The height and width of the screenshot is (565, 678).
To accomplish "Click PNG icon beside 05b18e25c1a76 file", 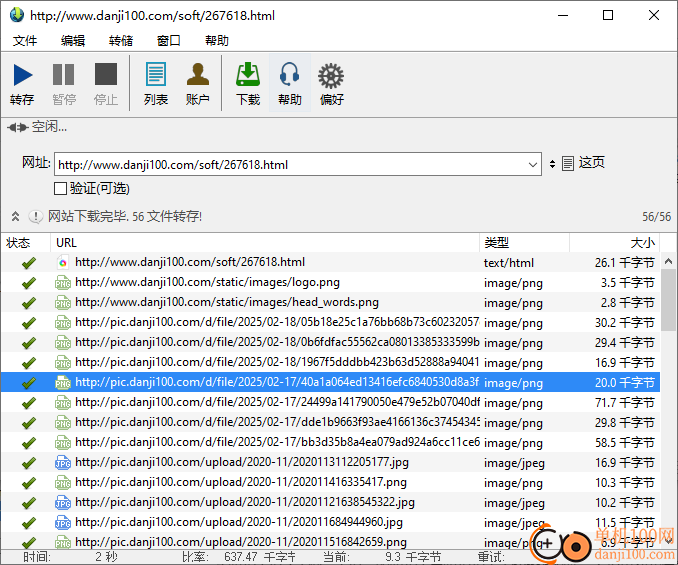I will point(63,322).
